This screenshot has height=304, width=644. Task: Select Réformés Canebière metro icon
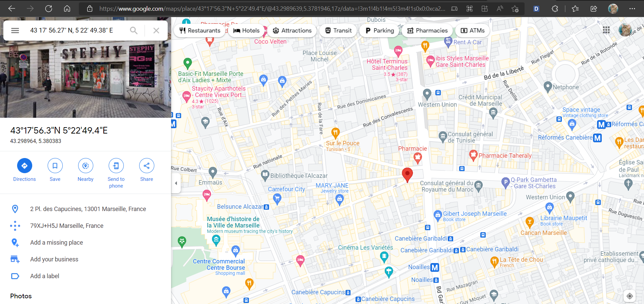597,138
